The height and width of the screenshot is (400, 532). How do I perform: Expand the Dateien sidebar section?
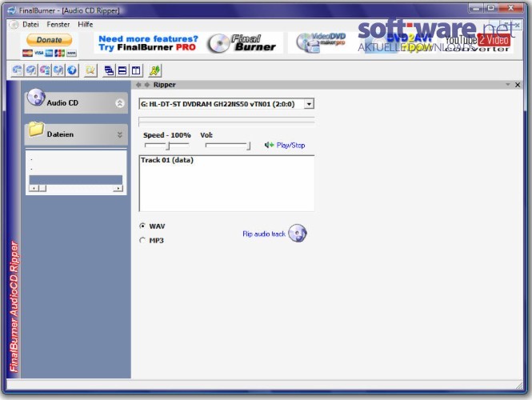[120, 134]
